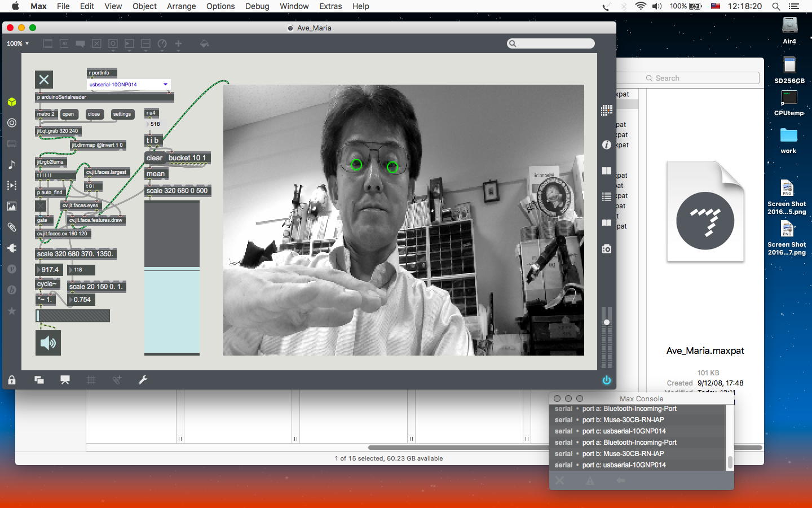Open the plug-ins plug icon
Viewport: 812px width, 508px height.
coord(12,248)
